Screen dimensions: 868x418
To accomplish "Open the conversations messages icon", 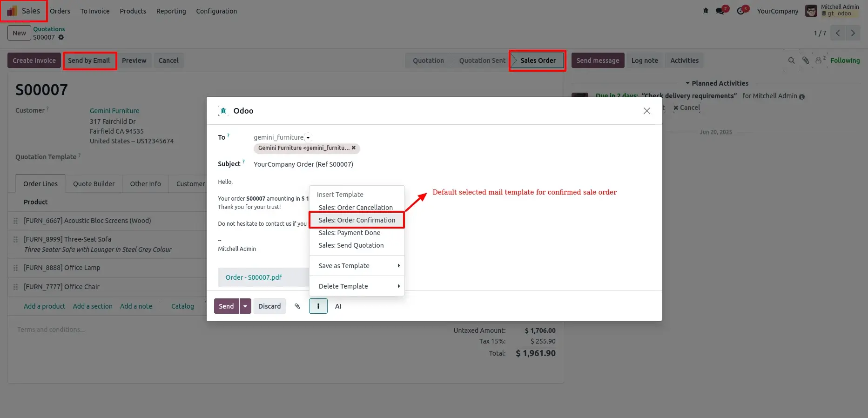I will click(721, 11).
